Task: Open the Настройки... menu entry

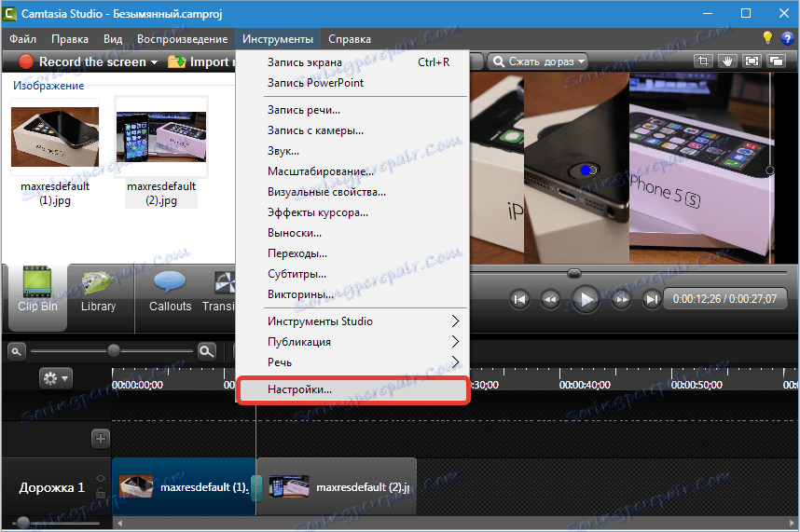Action: (x=352, y=389)
